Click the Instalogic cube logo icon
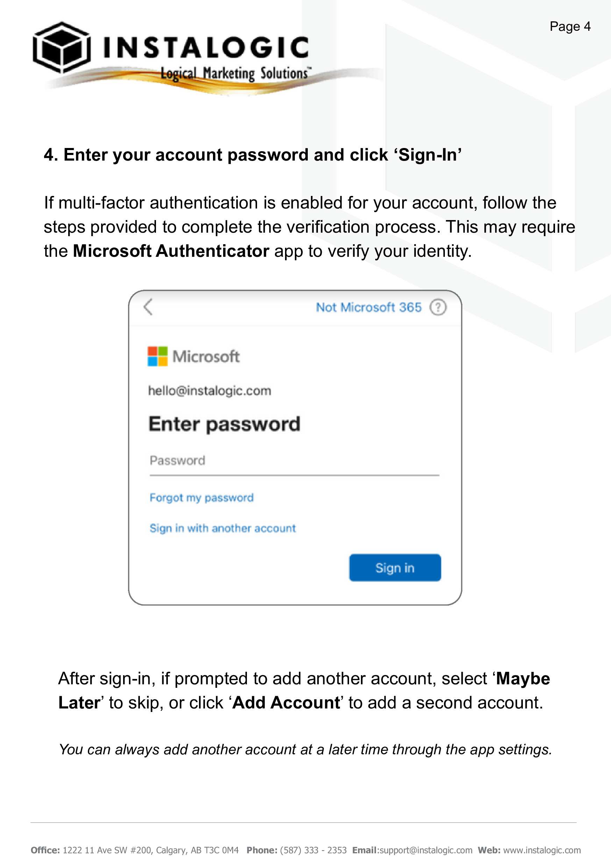611x868 pixels. [x=62, y=48]
